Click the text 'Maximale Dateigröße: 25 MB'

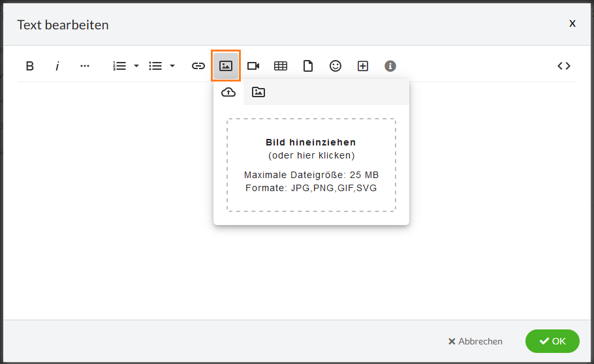point(311,175)
